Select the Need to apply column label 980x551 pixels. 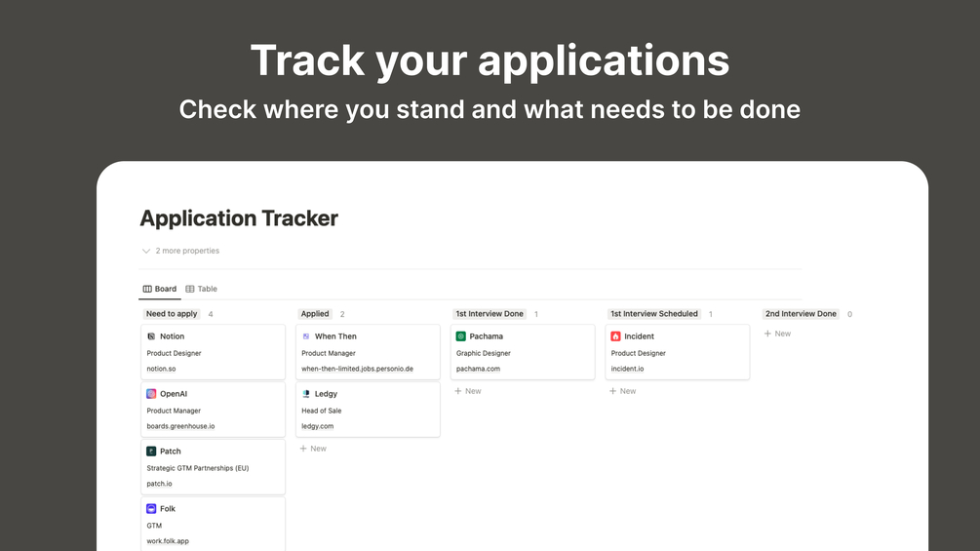(x=172, y=314)
